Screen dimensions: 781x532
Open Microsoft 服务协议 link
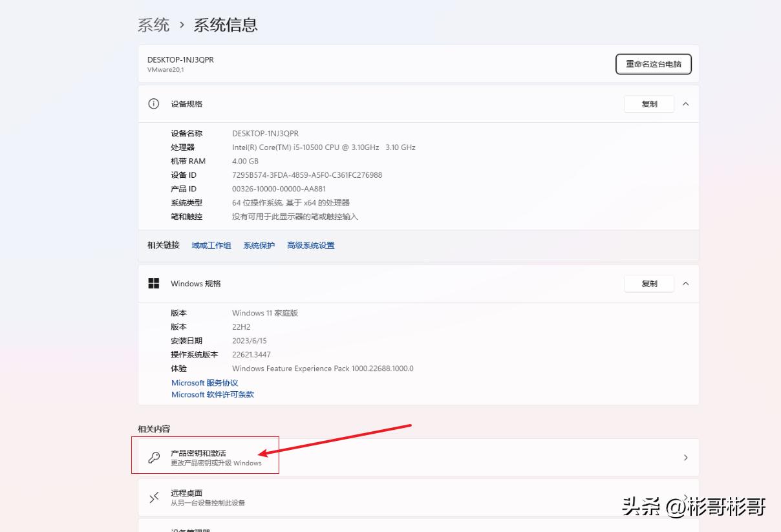[204, 383]
